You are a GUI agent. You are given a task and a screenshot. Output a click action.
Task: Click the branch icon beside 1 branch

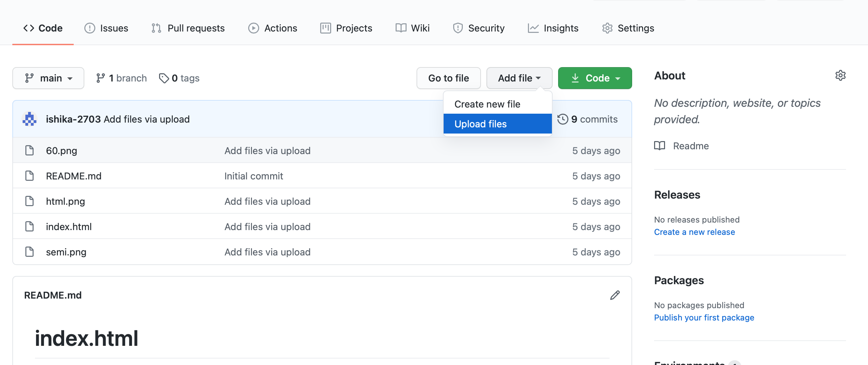point(100,78)
